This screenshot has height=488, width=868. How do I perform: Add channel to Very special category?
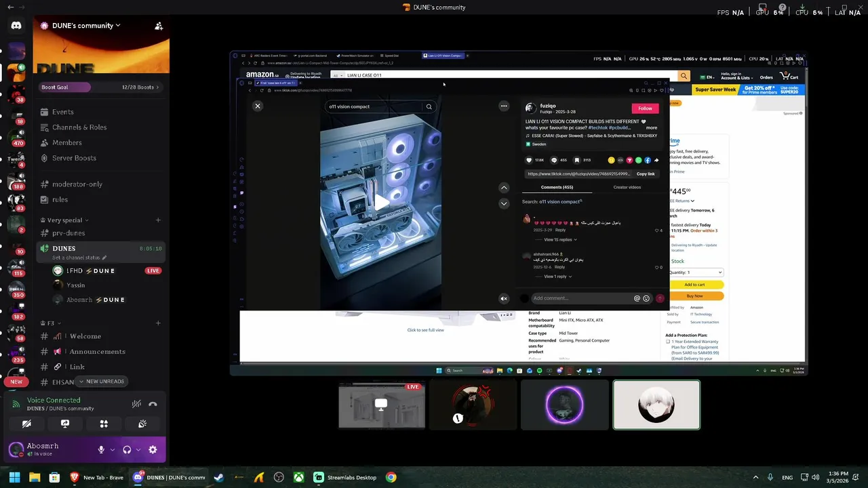tap(158, 220)
